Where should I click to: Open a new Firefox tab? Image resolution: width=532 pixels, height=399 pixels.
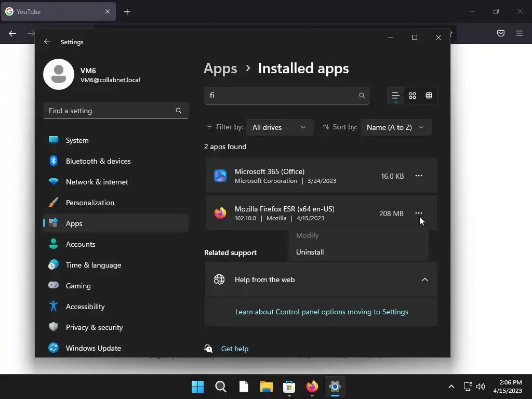coord(127,12)
